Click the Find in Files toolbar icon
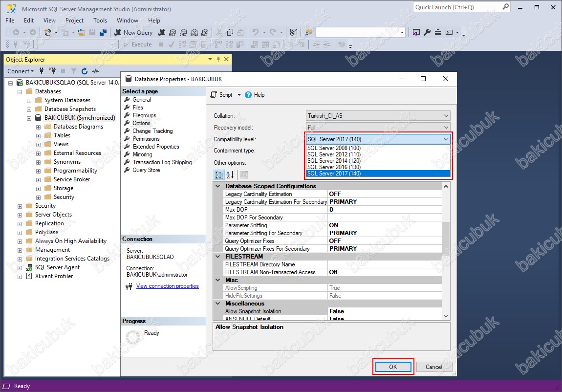 pyautogui.click(x=308, y=33)
